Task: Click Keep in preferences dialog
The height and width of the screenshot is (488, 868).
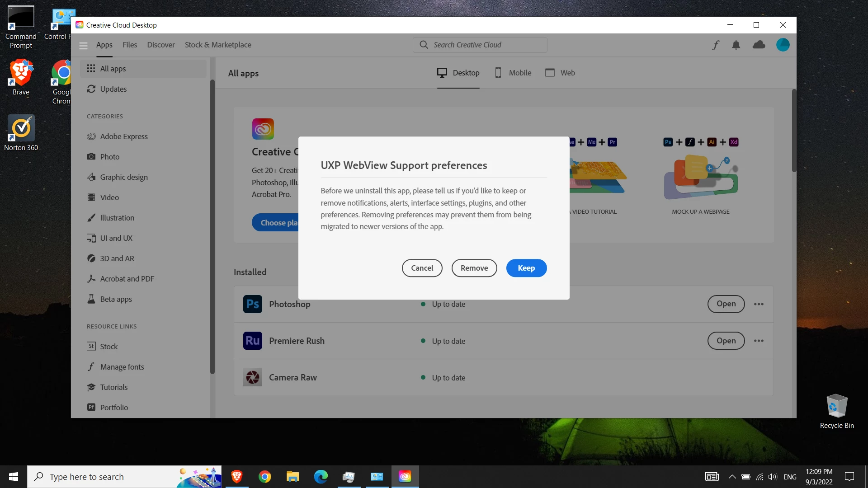Action: 526,268
